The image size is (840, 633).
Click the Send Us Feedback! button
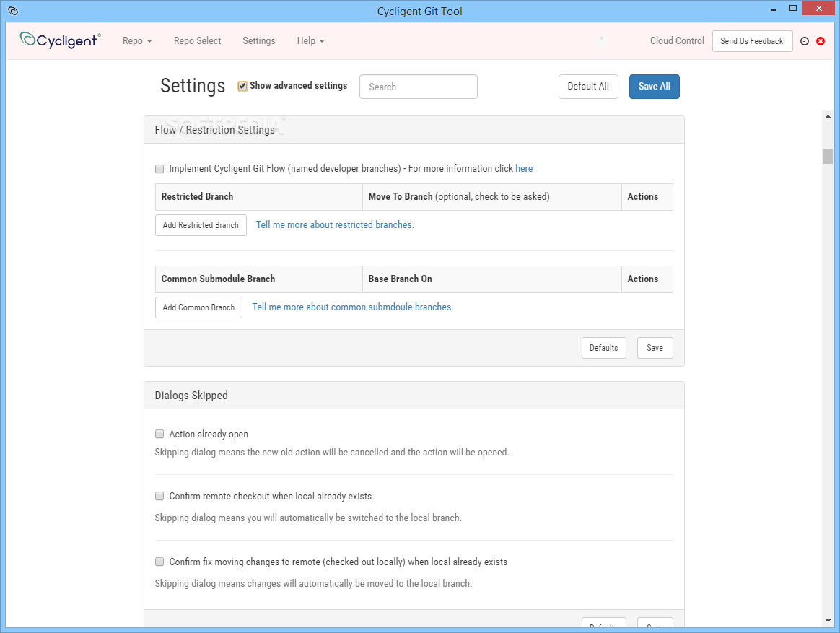coord(752,41)
